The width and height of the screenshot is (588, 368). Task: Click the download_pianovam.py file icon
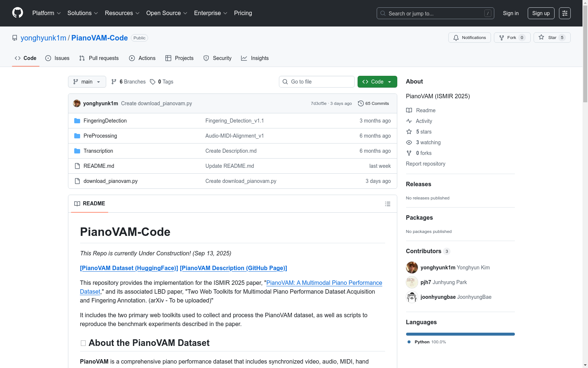point(77,181)
